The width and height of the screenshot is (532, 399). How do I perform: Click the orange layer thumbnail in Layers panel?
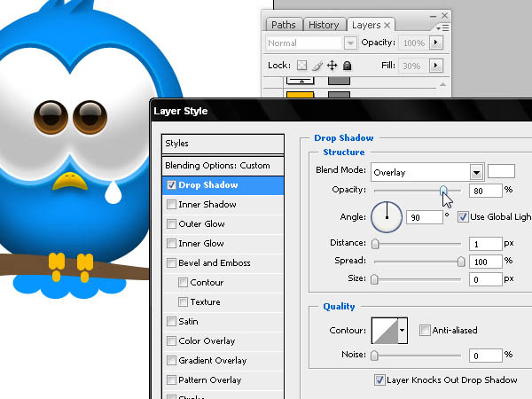[300, 94]
